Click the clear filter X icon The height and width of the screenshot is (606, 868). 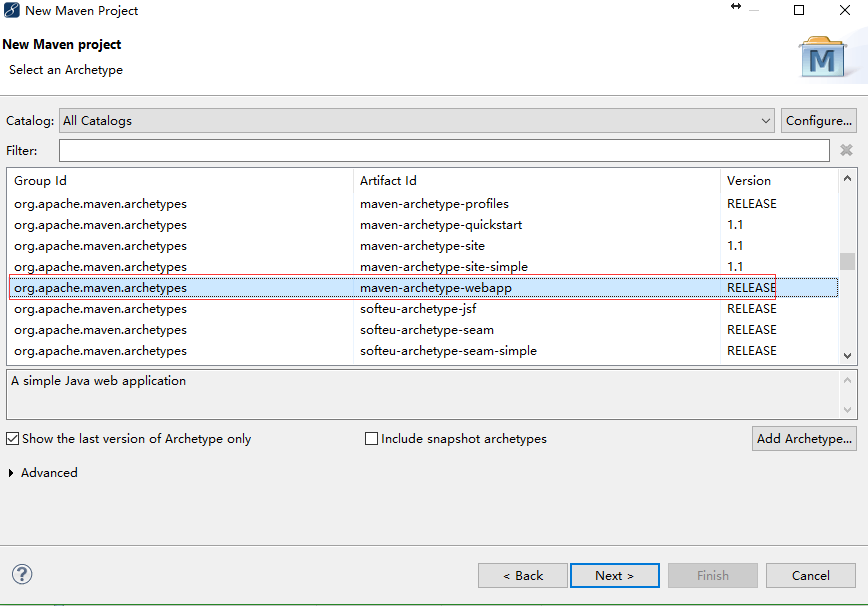pyautogui.click(x=846, y=150)
